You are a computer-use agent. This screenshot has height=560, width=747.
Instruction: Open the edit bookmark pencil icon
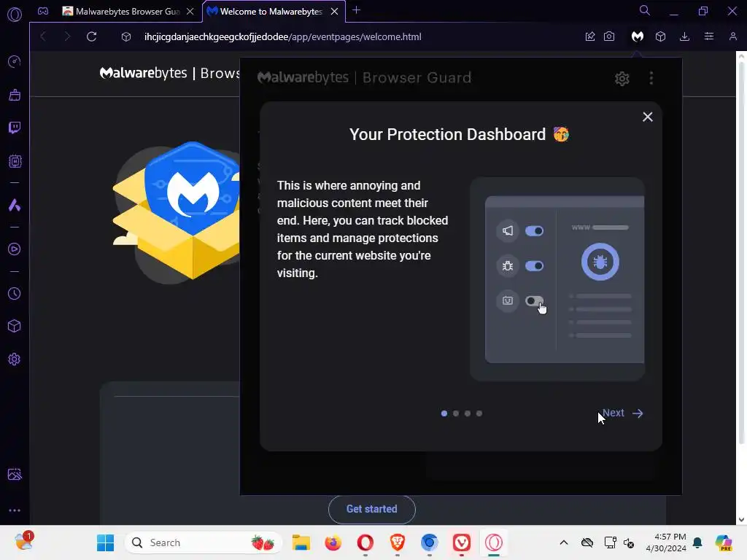click(589, 36)
